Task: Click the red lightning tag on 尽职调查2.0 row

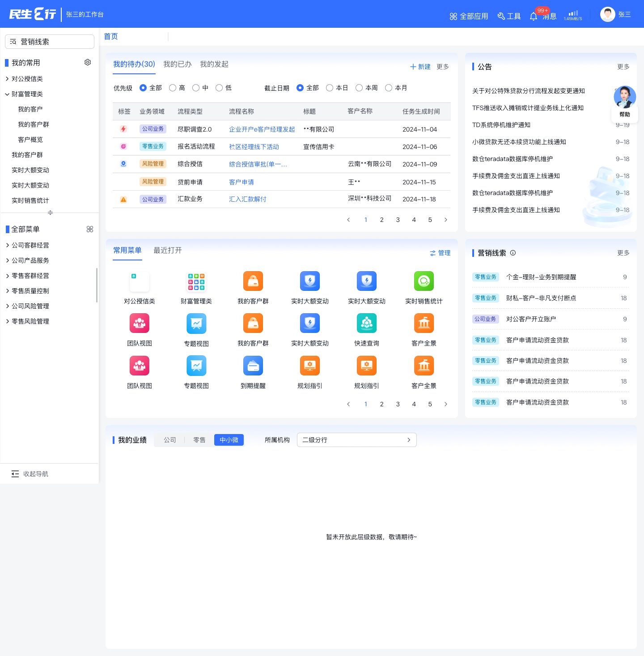Action: (123, 129)
